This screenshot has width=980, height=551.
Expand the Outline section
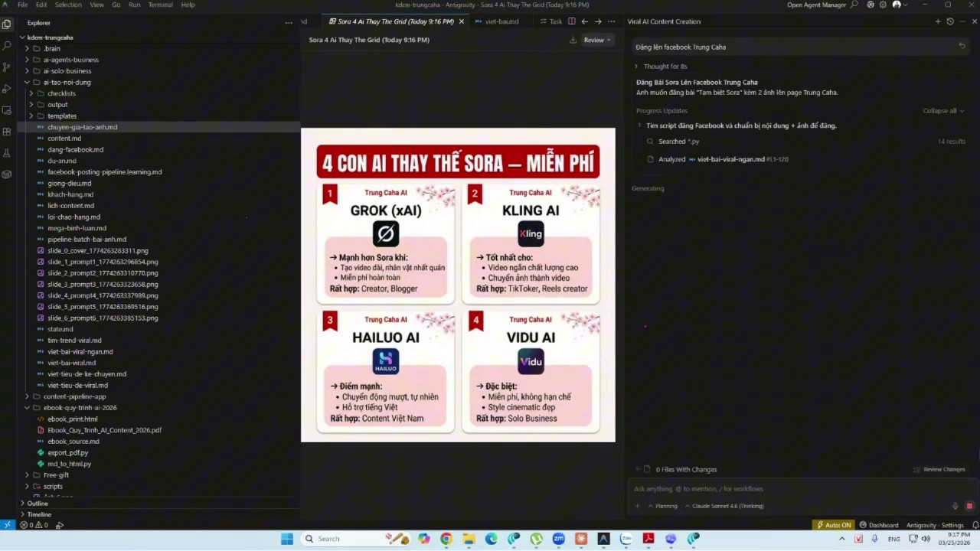37,504
